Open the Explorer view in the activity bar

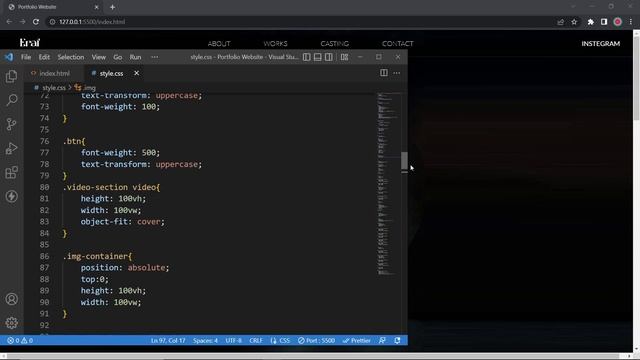point(11,76)
